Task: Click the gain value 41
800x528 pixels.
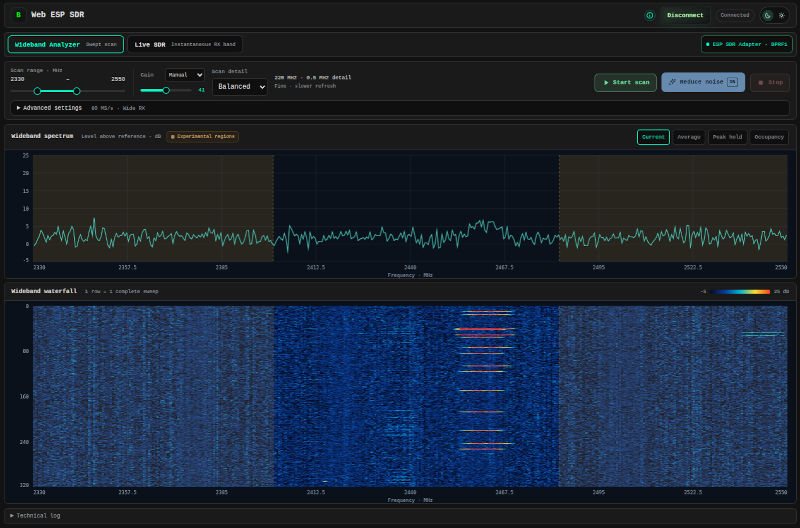Action: [201, 90]
